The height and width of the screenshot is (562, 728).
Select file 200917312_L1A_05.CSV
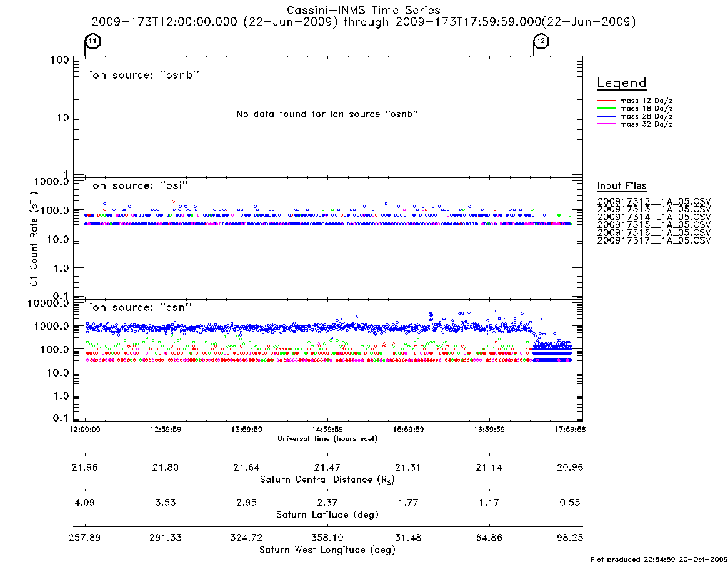(x=654, y=202)
